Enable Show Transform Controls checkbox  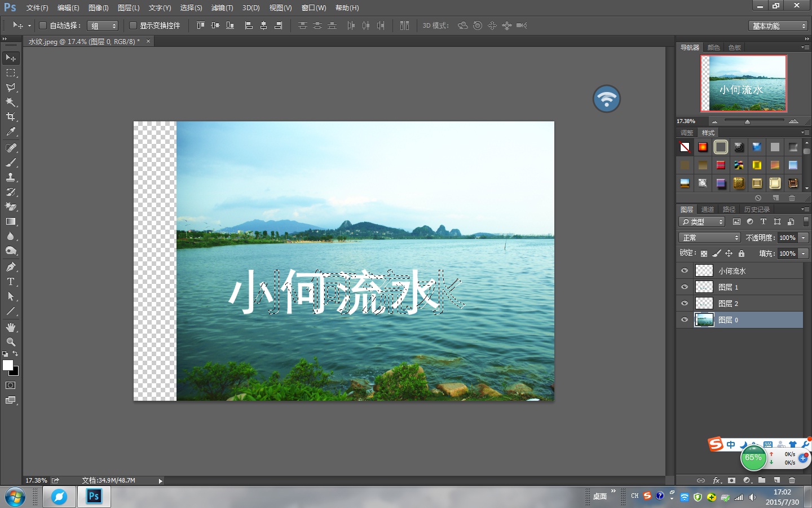click(x=133, y=25)
